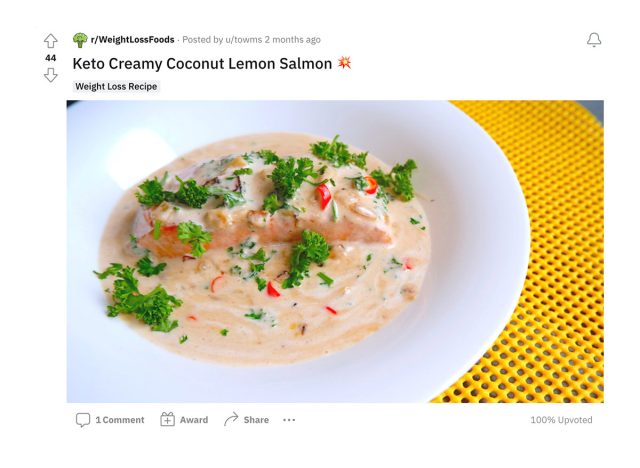
Task: Click the explosion emoji beside the title
Action: pyautogui.click(x=344, y=63)
